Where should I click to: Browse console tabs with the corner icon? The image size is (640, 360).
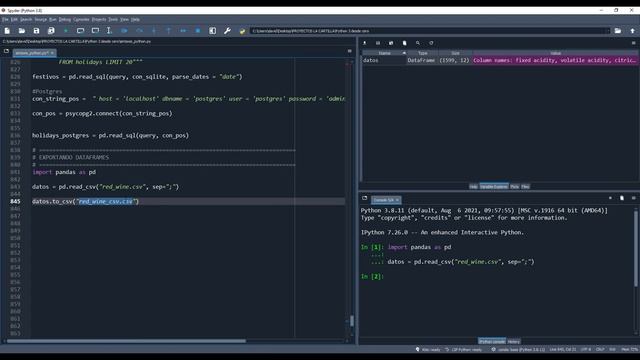(364, 198)
